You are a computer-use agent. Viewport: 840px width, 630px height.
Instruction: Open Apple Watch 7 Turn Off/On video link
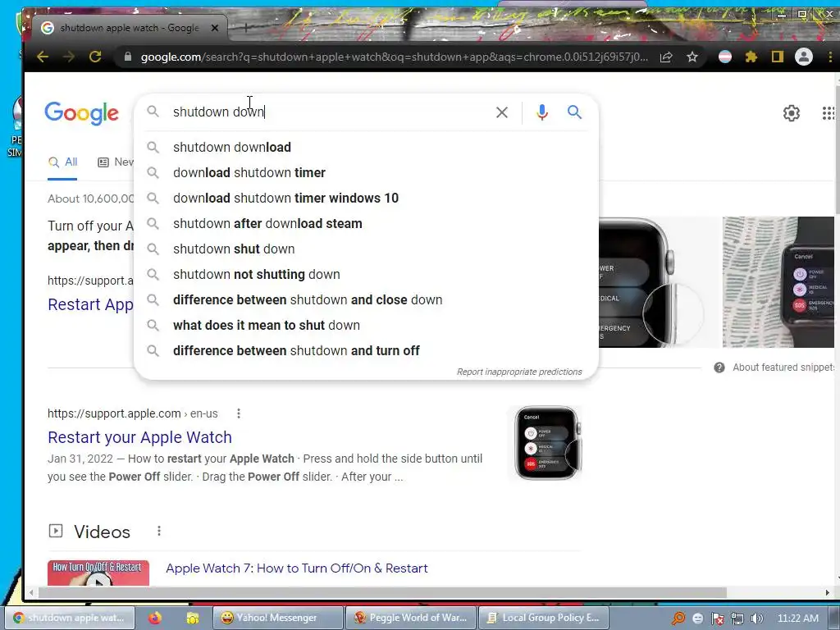pos(297,568)
